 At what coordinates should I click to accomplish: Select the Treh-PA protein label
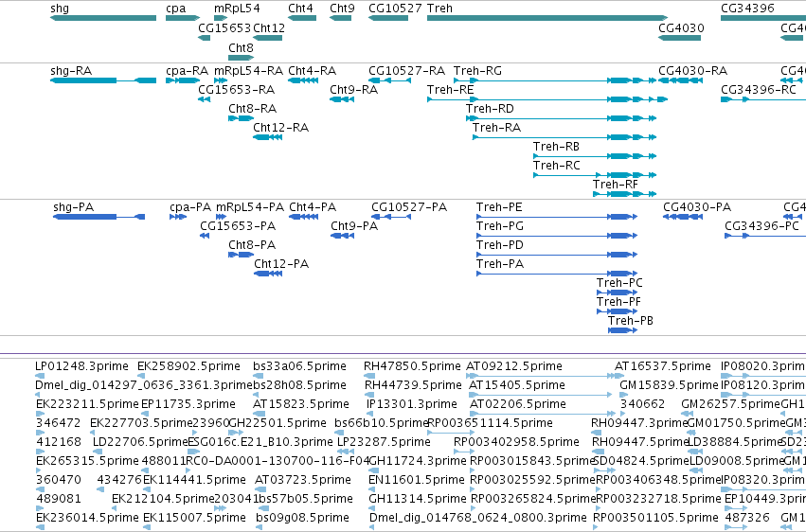(500, 264)
